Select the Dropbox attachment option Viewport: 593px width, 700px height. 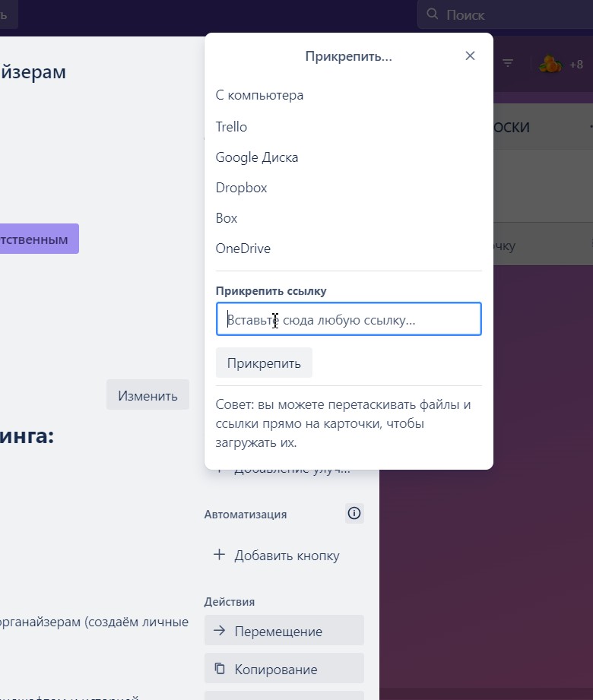pos(241,187)
